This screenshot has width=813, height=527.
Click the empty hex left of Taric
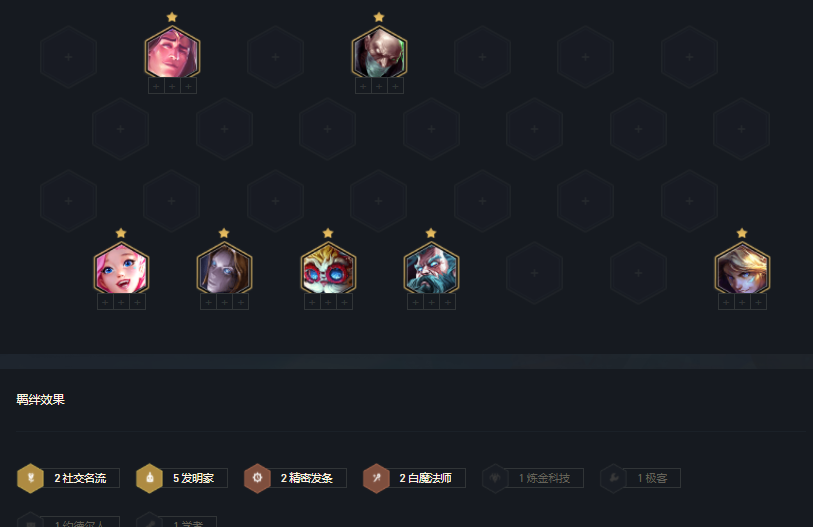[x=68, y=57]
